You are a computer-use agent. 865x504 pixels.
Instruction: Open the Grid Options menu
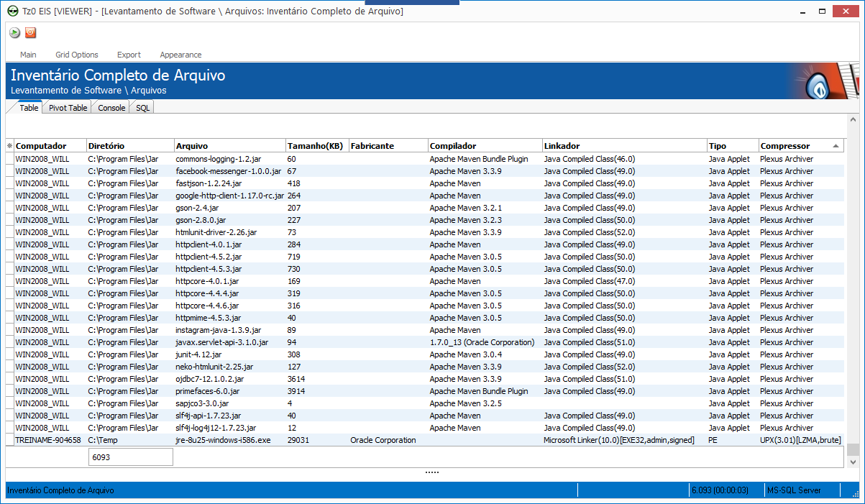[77, 55]
